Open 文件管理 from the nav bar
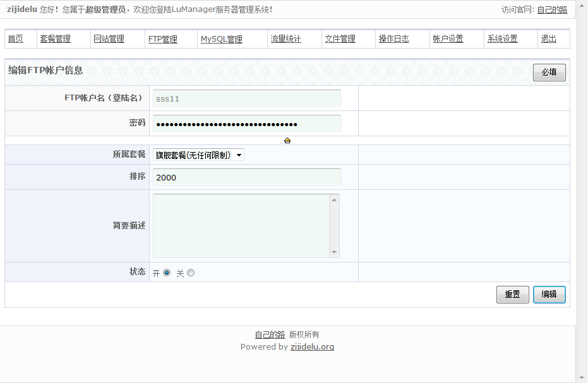 (x=340, y=39)
